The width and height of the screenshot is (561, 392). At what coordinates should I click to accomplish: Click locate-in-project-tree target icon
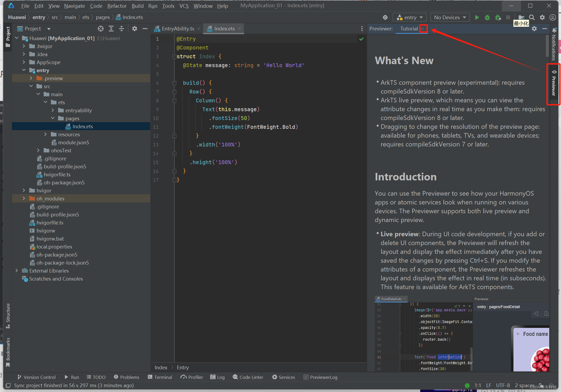pyautogui.click(x=100, y=29)
